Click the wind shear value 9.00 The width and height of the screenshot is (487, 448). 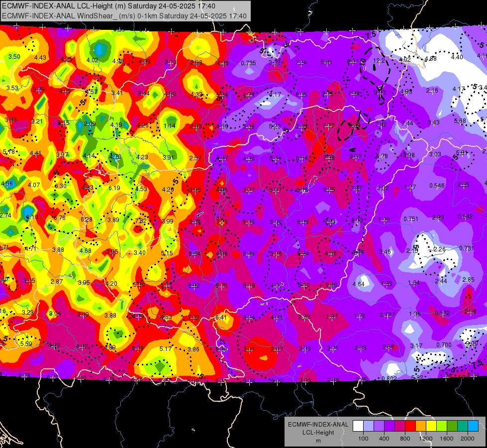click(x=472, y=343)
